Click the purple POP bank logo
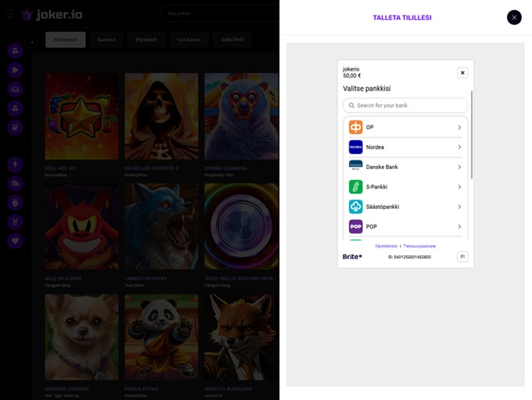This screenshot has height=400, width=532. (x=356, y=227)
